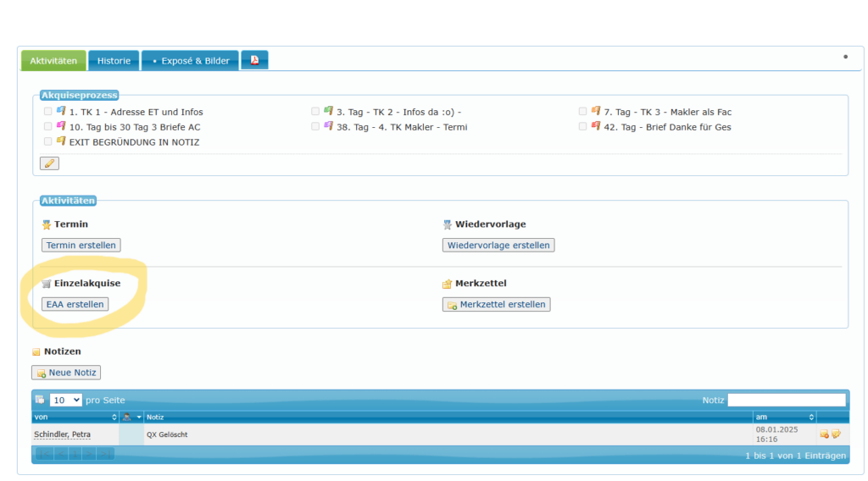The width and height of the screenshot is (868, 481).
Task: Click the second note action icon in Schindler row
Action: (836, 434)
